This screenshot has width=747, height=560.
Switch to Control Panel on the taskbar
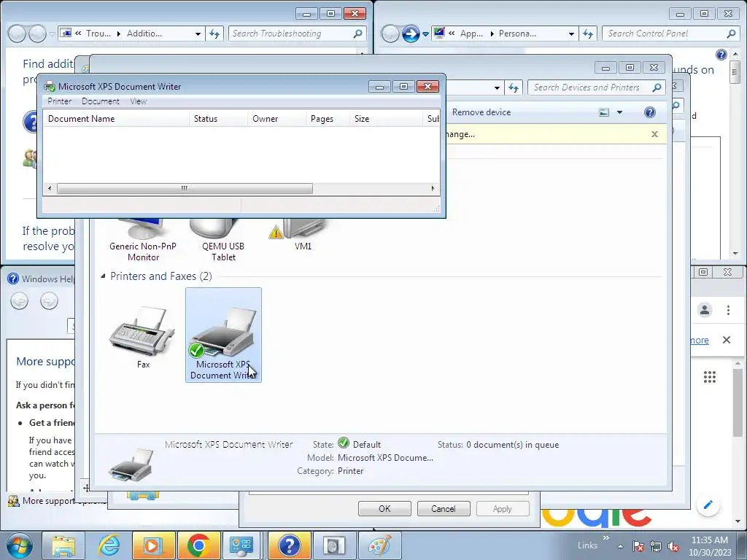point(241,545)
